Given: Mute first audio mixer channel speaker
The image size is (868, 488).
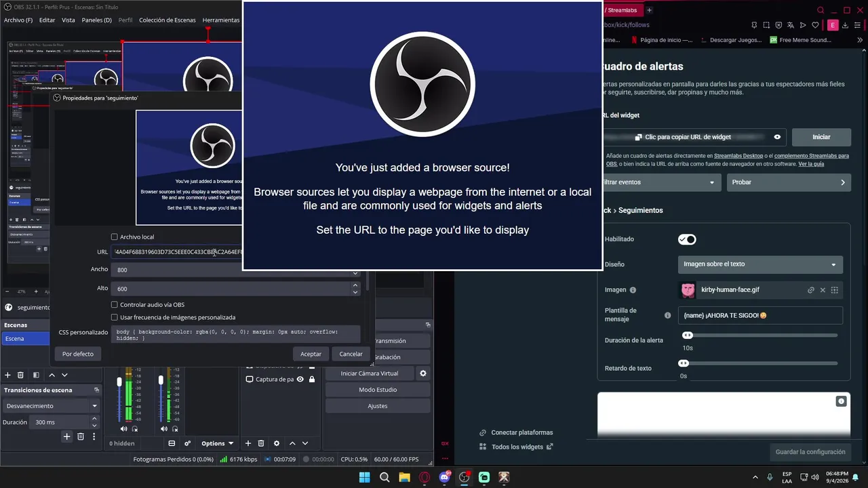Looking at the screenshot, I should [123, 428].
